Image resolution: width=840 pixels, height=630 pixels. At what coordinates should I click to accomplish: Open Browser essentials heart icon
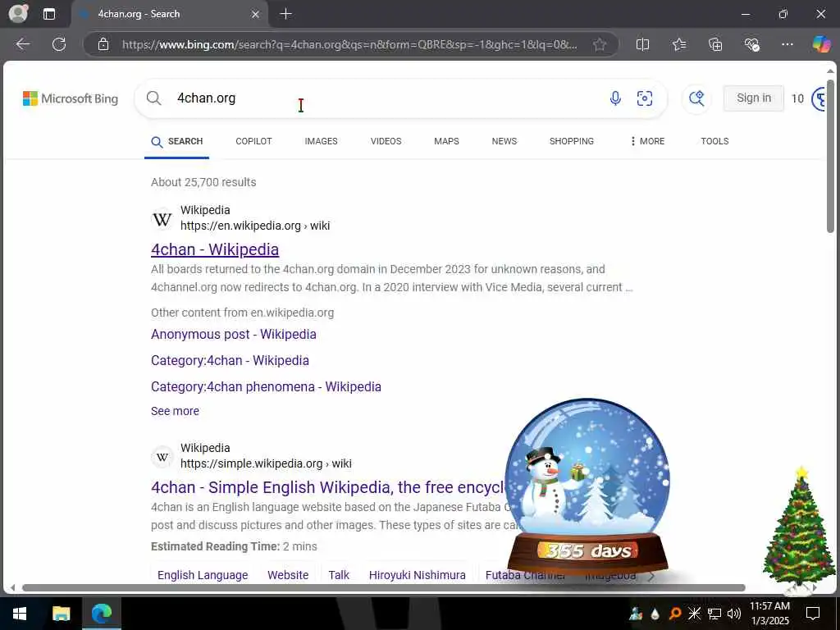751,44
